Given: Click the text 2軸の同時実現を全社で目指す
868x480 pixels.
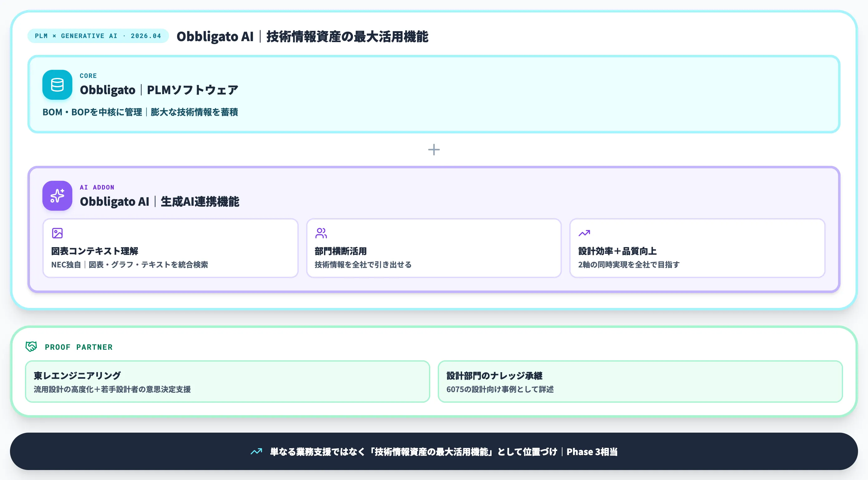Looking at the screenshot, I should pos(629,265).
